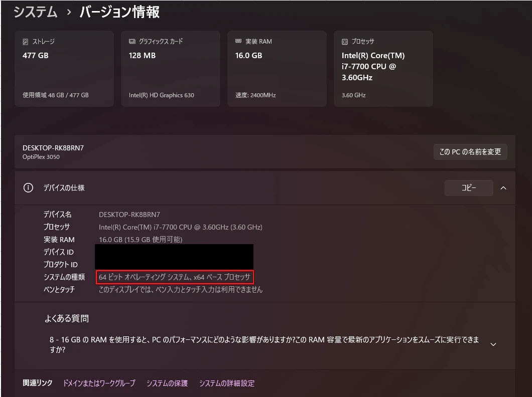Open the グラフィックス カード 128 MB card
The width and height of the screenshot is (532, 397).
(x=171, y=69)
